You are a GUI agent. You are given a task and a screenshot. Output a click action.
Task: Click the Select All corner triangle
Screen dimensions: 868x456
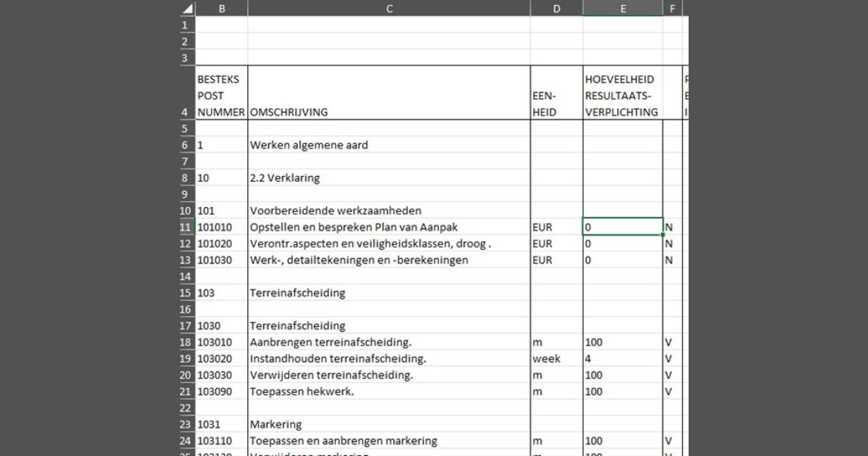[x=184, y=8]
